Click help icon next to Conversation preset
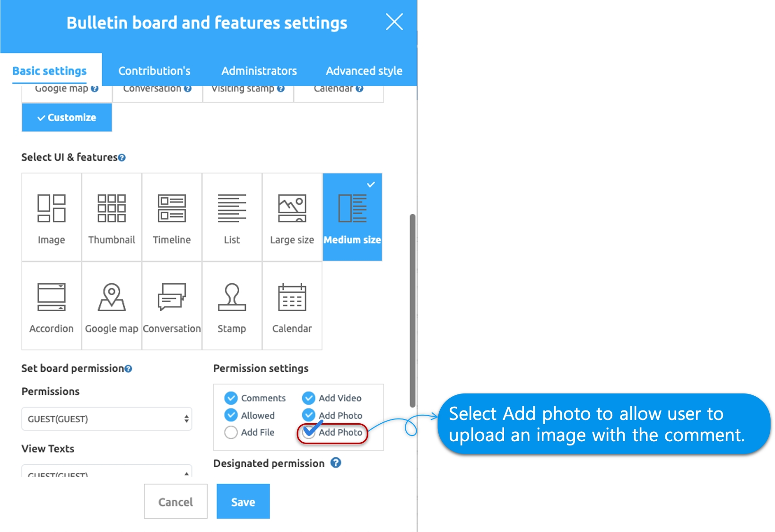775x532 pixels. pos(188,88)
